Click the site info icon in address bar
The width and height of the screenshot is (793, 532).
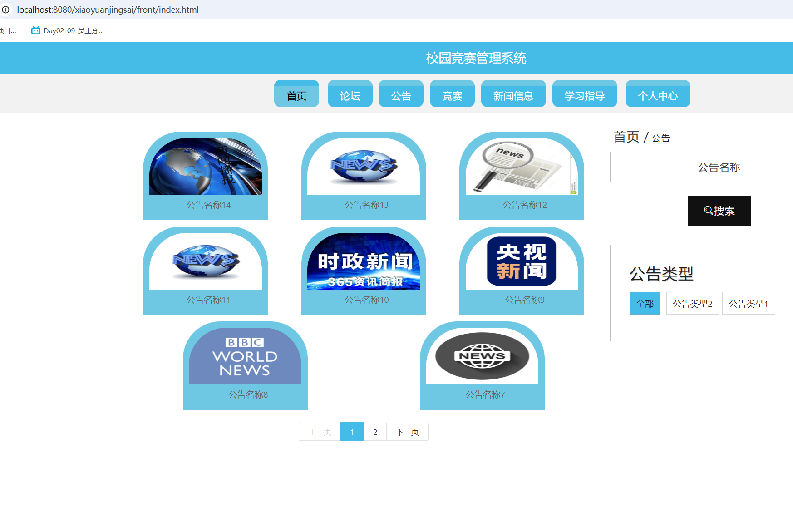pos(5,10)
